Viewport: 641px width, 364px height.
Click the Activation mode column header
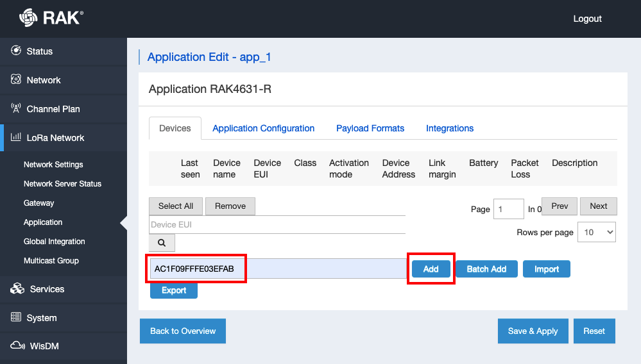coord(348,169)
